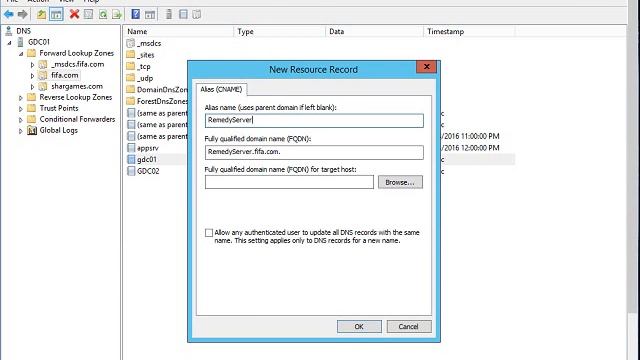Click the green Refresh toolbar icon
Viewport: 640px width, 360px height.
(103, 15)
